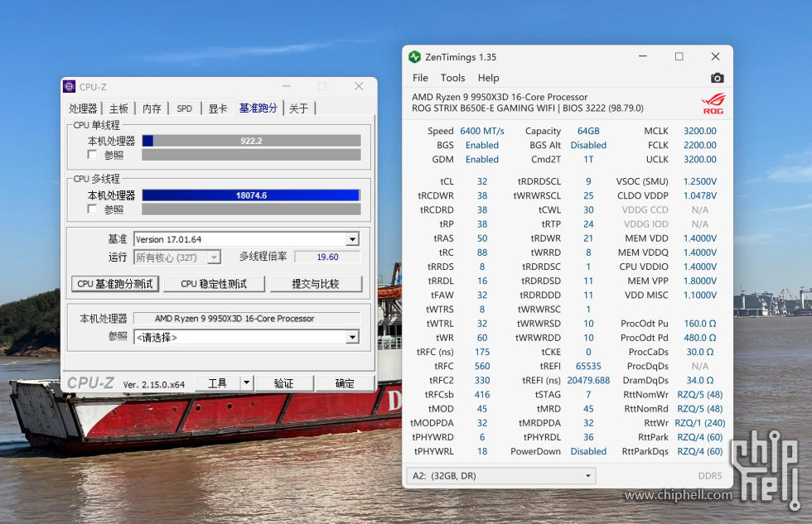The height and width of the screenshot is (524, 812).
Task: Click the Speed value 6400 MT/s
Action: coord(482,132)
